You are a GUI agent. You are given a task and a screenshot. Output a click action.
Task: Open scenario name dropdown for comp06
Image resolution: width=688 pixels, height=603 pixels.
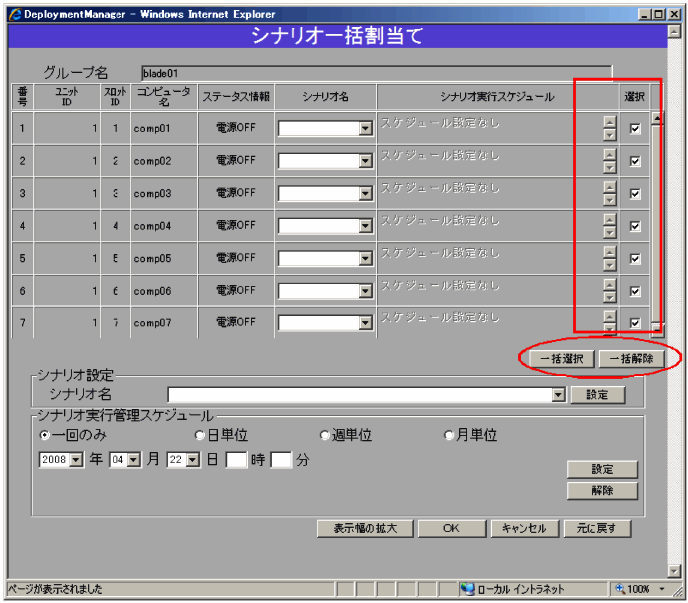365,291
